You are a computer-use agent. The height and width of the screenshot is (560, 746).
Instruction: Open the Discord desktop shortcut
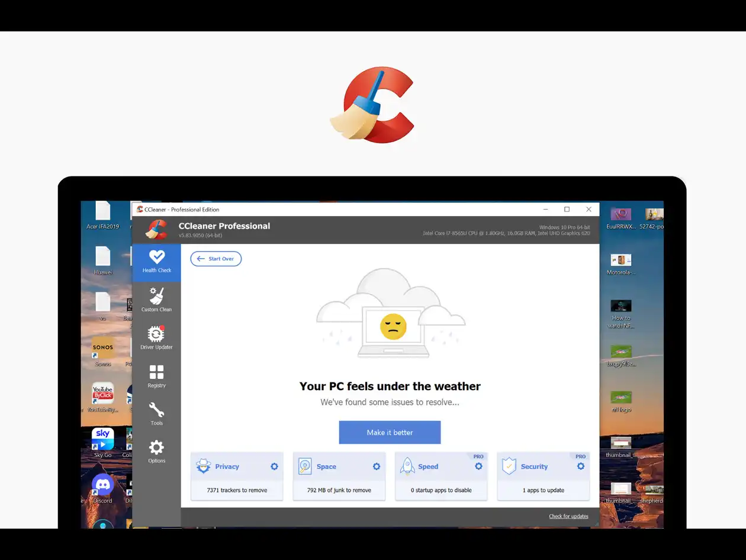click(x=102, y=487)
